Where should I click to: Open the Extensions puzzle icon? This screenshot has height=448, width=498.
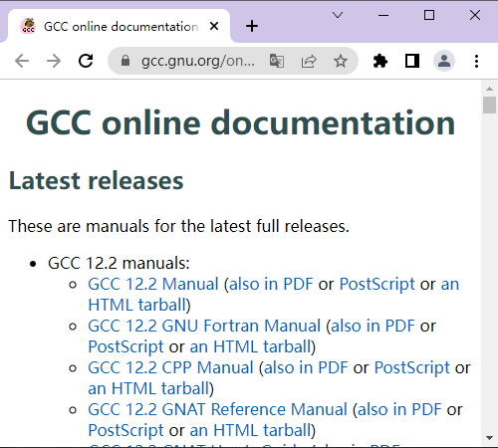[380, 61]
